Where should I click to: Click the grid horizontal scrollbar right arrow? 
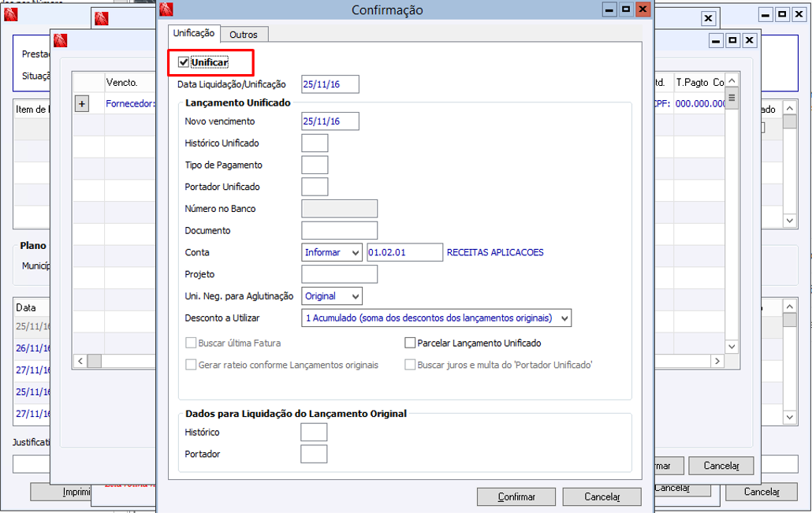tap(717, 361)
